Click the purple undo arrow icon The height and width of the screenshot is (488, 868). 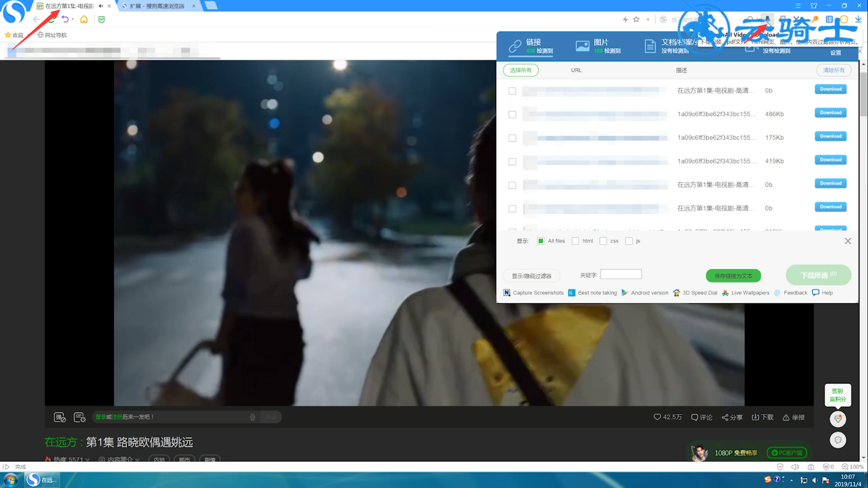[x=65, y=19]
